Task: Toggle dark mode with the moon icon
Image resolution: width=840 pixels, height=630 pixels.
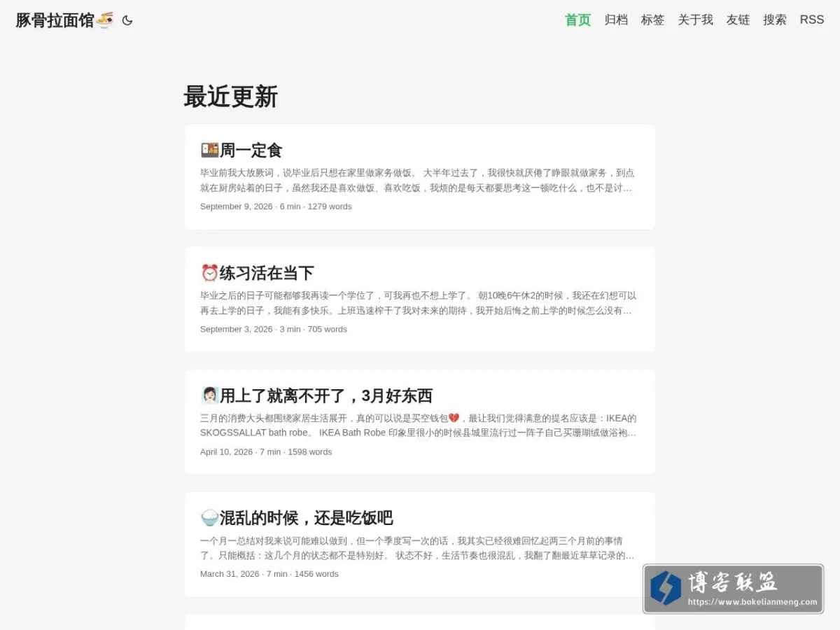Action: point(127,20)
